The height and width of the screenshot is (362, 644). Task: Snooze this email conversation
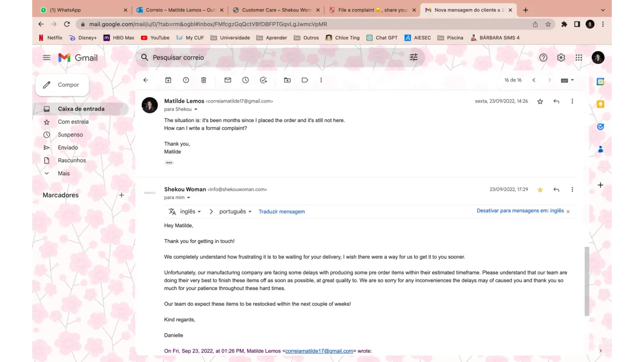[246, 80]
